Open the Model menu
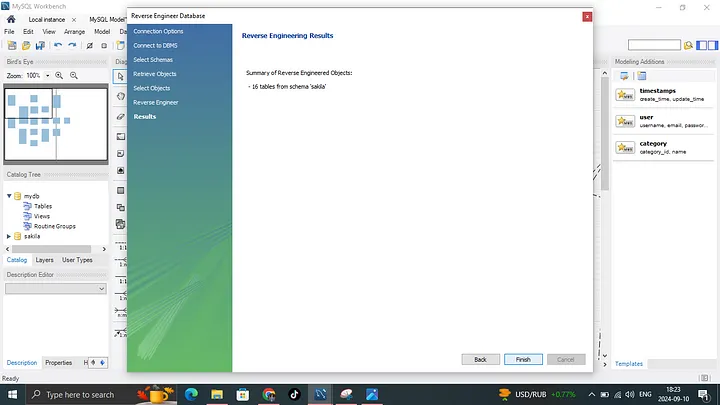 (x=102, y=32)
